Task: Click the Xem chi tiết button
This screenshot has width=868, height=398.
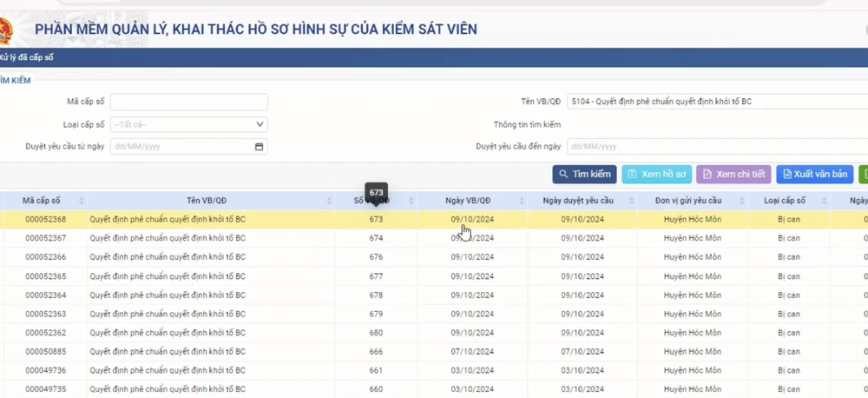Action: [x=733, y=174]
